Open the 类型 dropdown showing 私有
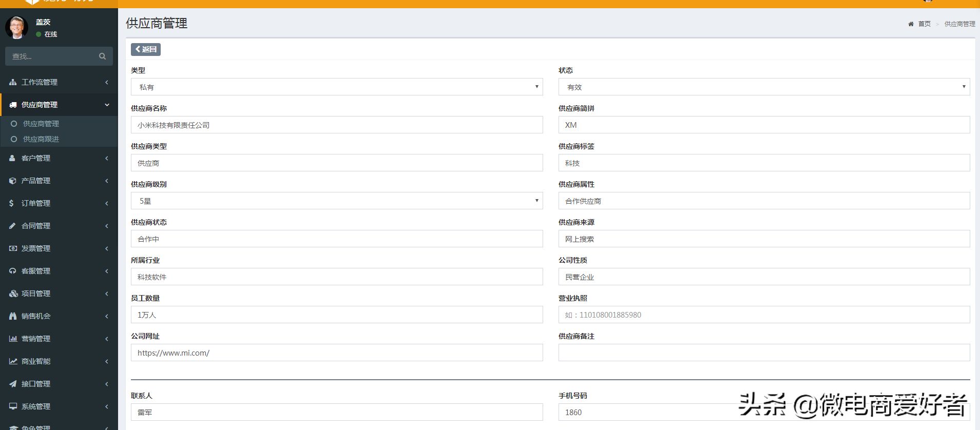This screenshot has width=980, height=430. click(x=337, y=87)
